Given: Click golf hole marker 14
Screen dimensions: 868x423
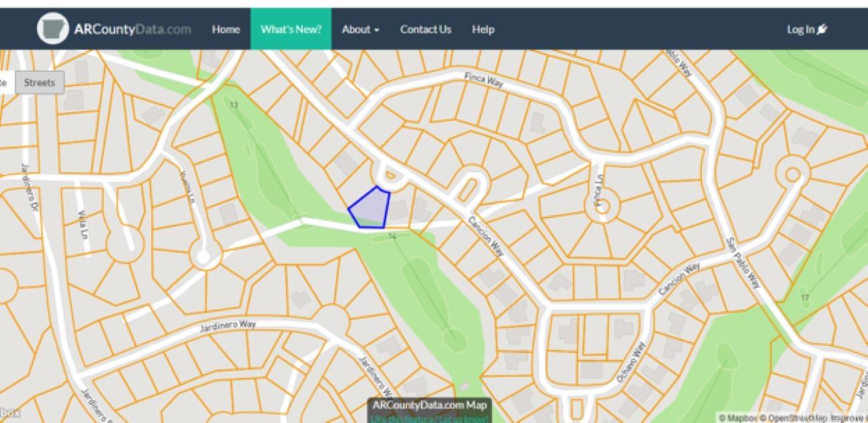Looking at the screenshot, I should coord(392,236).
